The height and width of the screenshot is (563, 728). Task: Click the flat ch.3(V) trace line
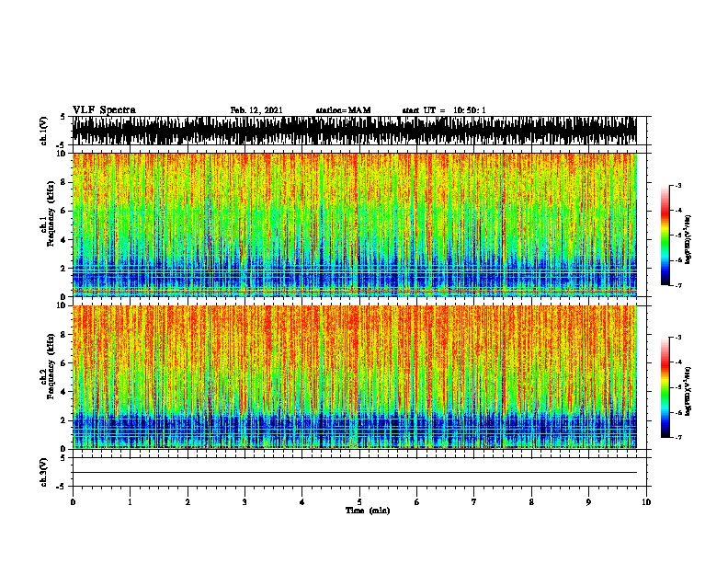click(x=354, y=472)
